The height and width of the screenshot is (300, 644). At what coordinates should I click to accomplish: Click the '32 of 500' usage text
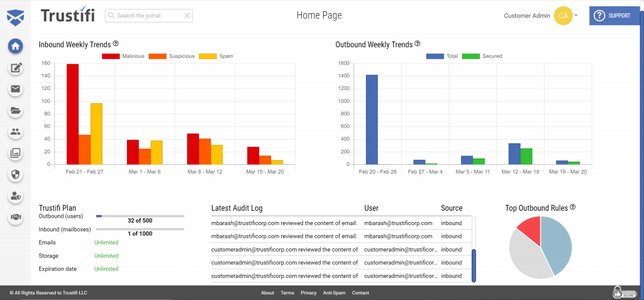tap(140, 221)
